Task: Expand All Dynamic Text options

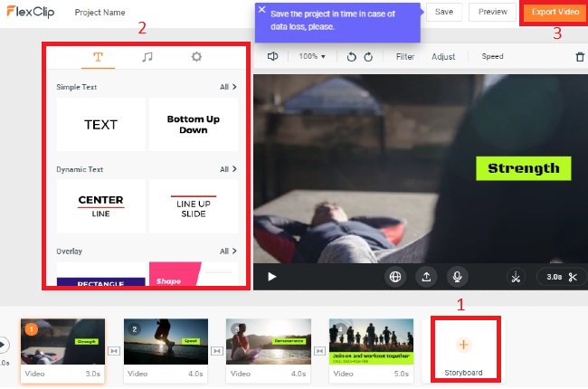Action: 228,169
